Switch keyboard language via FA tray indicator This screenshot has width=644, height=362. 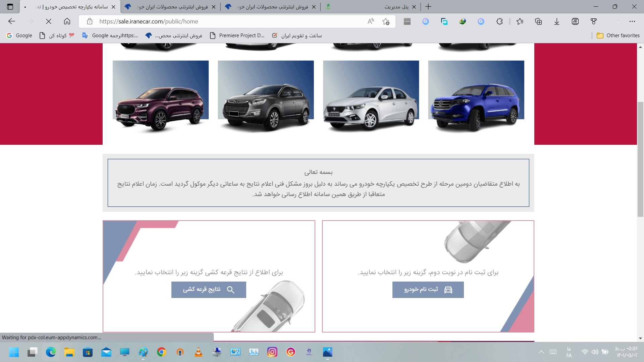569,352
